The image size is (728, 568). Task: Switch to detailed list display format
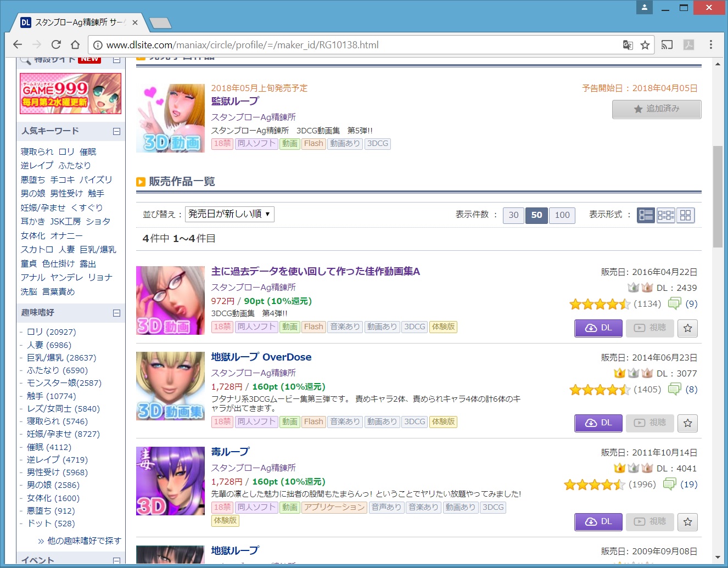(646, 215)
